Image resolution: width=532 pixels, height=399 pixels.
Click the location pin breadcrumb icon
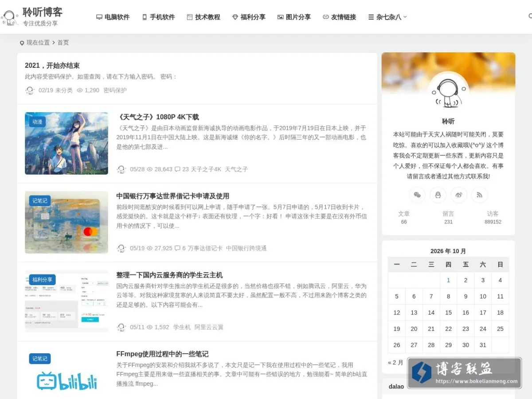click(x=22, y=43)
